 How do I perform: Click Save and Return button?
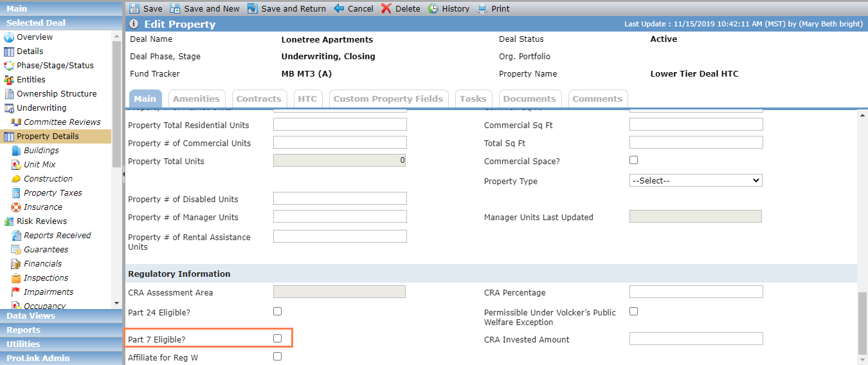287,8
